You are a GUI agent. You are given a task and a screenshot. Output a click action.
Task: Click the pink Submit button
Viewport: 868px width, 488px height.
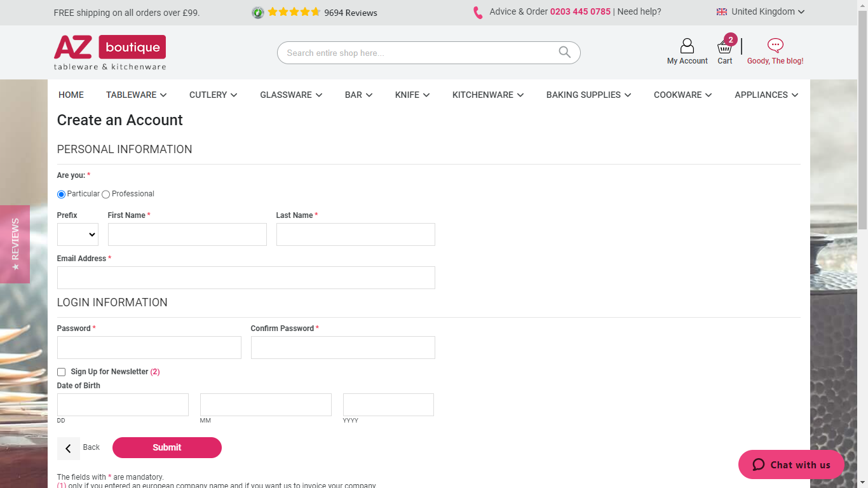coord(167,447)
